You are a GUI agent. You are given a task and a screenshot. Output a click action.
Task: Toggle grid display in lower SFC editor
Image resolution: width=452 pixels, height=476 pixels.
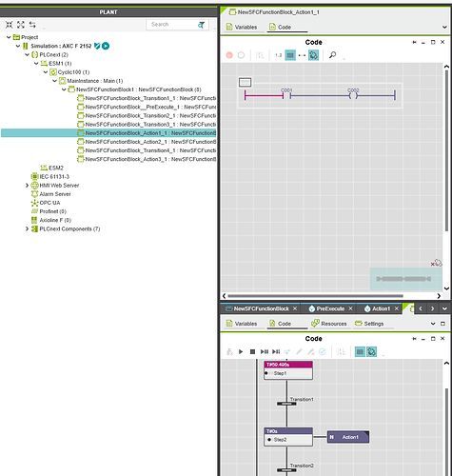tap(360, 351)
